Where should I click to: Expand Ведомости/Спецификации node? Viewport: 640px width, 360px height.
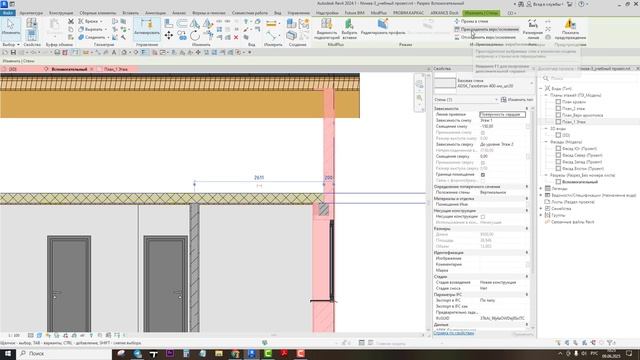(x=541, y=195)
